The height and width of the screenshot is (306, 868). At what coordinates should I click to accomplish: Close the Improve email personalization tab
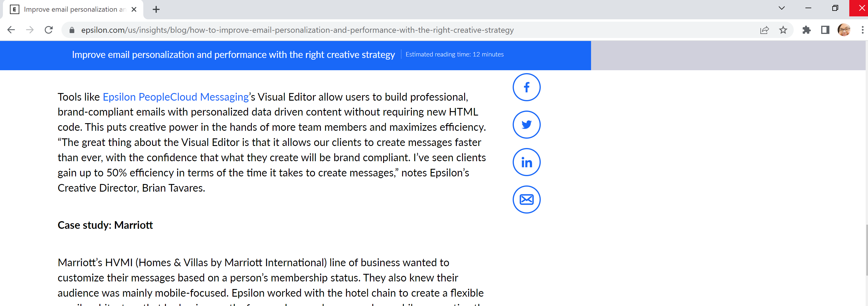coord(134,9)
